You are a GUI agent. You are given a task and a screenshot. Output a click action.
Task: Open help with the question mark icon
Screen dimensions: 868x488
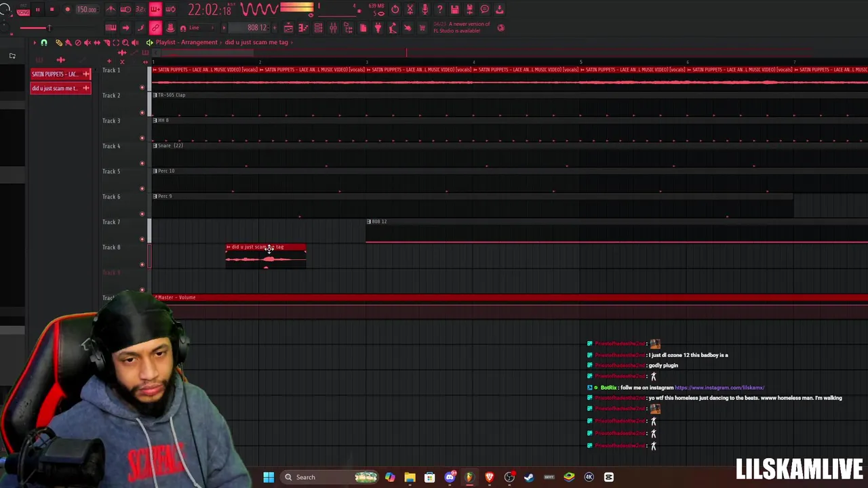(440, 9)
